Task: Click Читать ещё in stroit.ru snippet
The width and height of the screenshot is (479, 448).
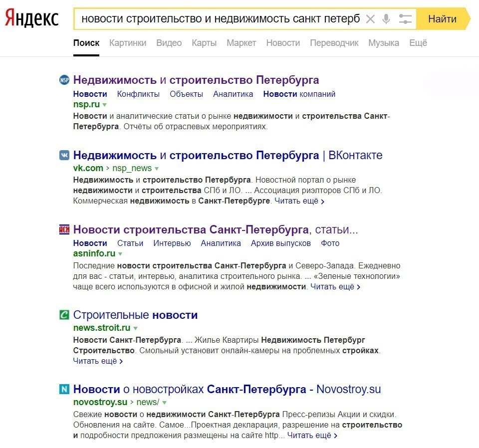Action: [98, 361]
